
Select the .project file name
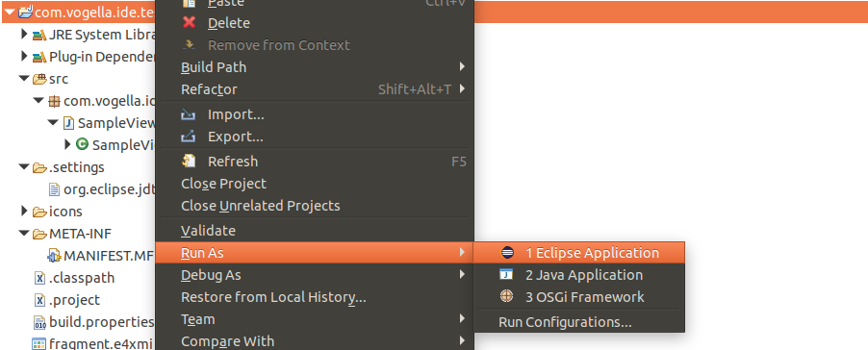click(x=75, y=300)
